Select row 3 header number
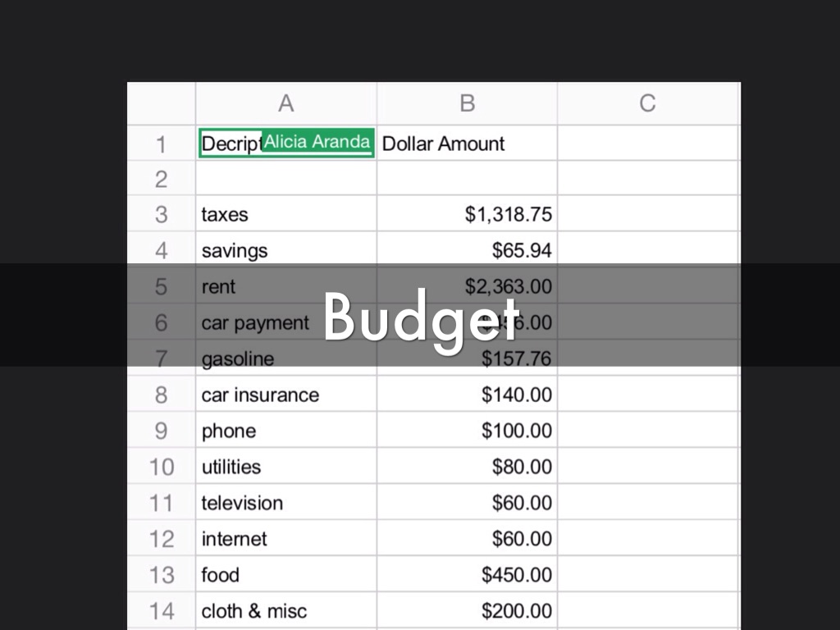Image resolution: width=840 pixels, height=630 pixels. click(161, 215)
